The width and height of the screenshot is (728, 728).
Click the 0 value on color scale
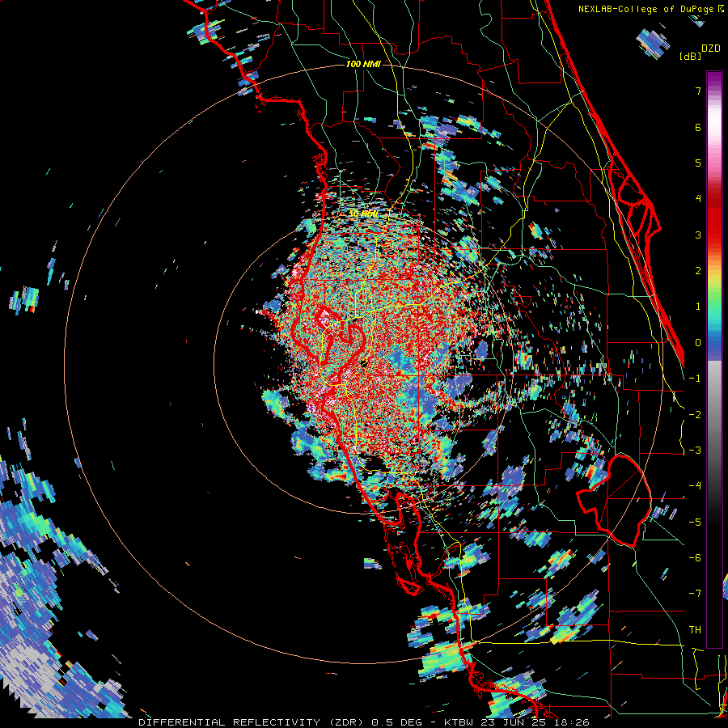click(698, 343)
